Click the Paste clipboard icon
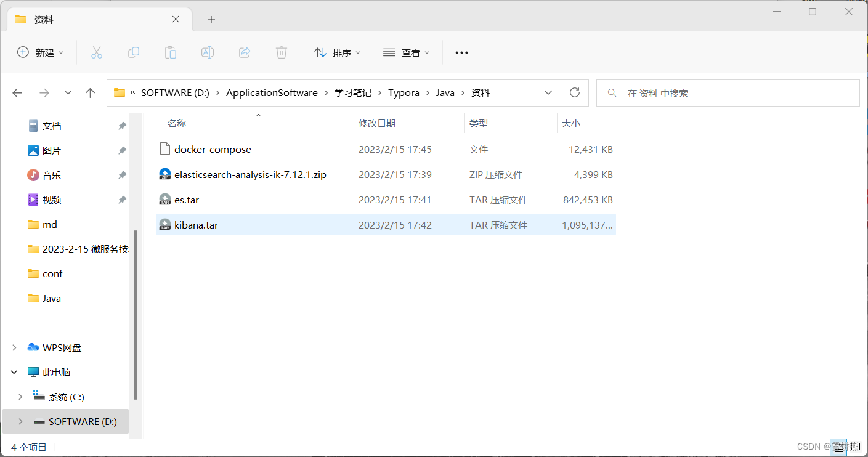The image size is (868, 457). point(171,52)
